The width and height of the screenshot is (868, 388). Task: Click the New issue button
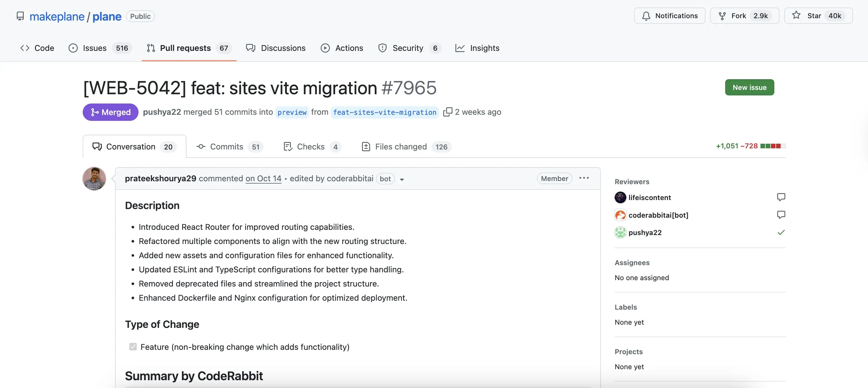coord(749,87)
